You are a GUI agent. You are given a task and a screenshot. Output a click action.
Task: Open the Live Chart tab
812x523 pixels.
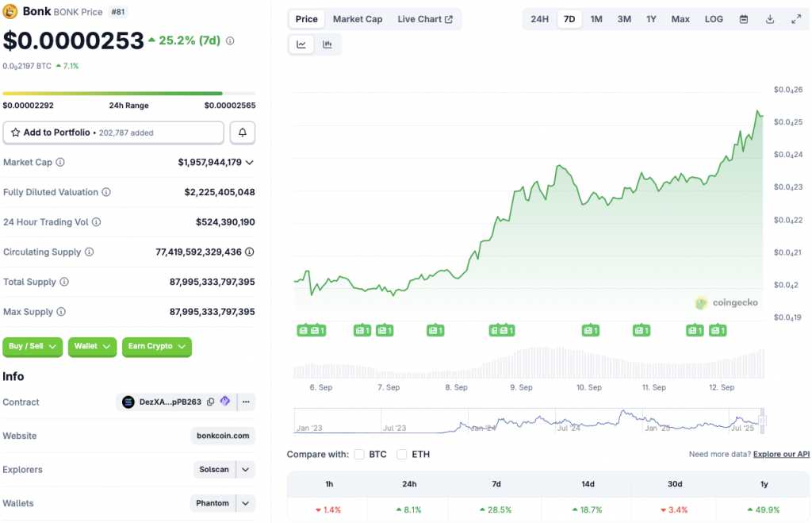tap(425, 19)
